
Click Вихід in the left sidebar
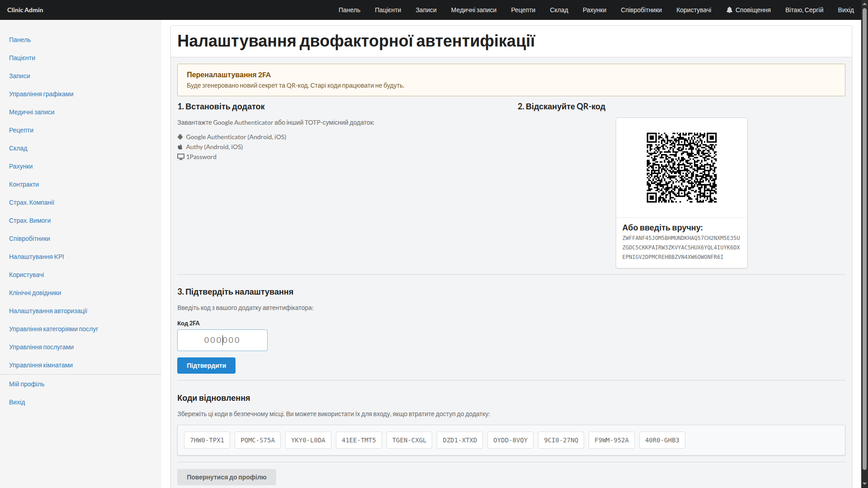point(17,402)
